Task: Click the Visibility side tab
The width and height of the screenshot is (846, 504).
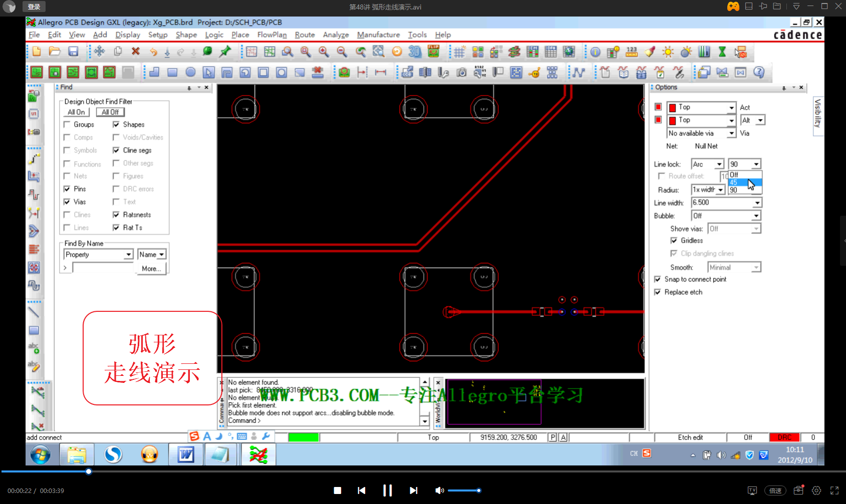Action: pos(817,115)
